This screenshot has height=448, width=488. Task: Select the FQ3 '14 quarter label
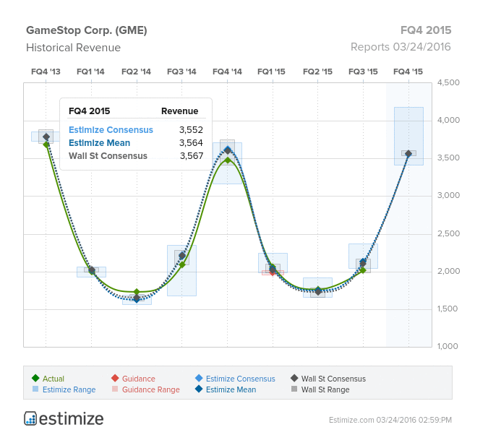click(x=181, y=72)
